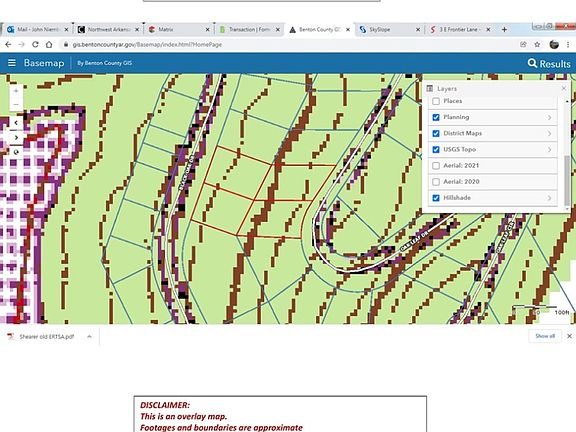Disable the USGS Topo layer checkbox
Screen dimensions: 576x432
[x=436, y=150]
